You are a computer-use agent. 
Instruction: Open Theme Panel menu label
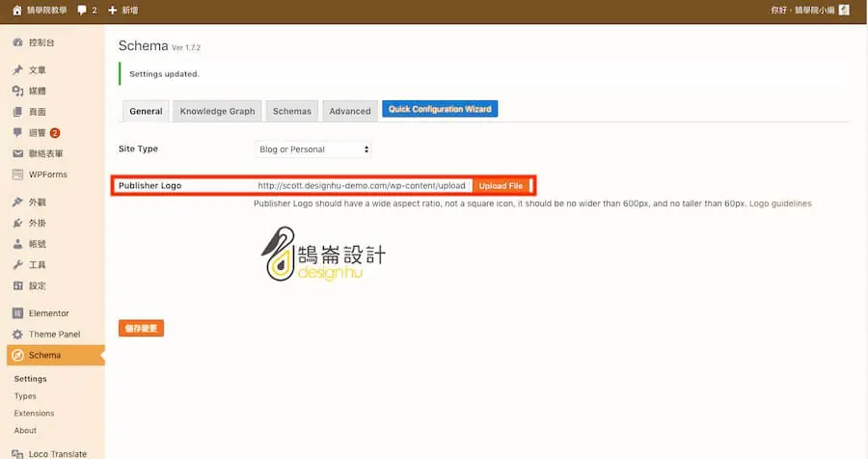54,335
